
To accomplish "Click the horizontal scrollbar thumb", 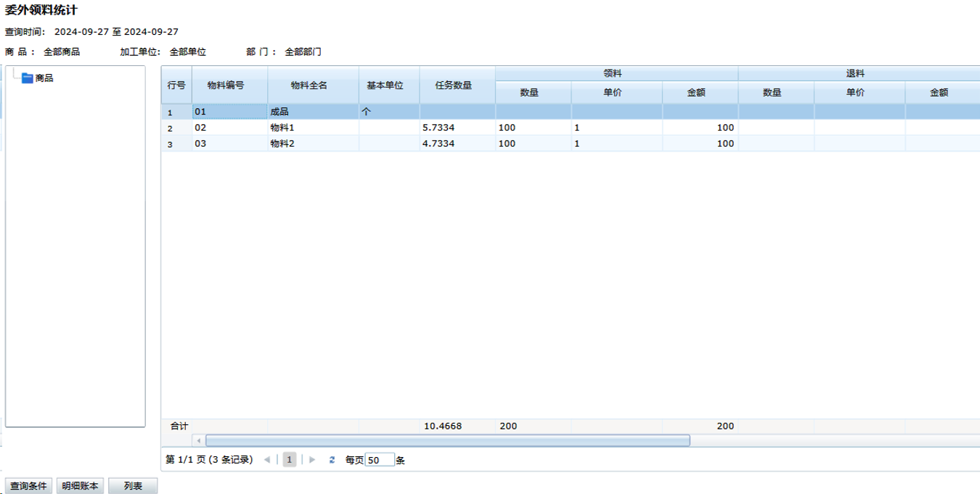I will (447, 440).
